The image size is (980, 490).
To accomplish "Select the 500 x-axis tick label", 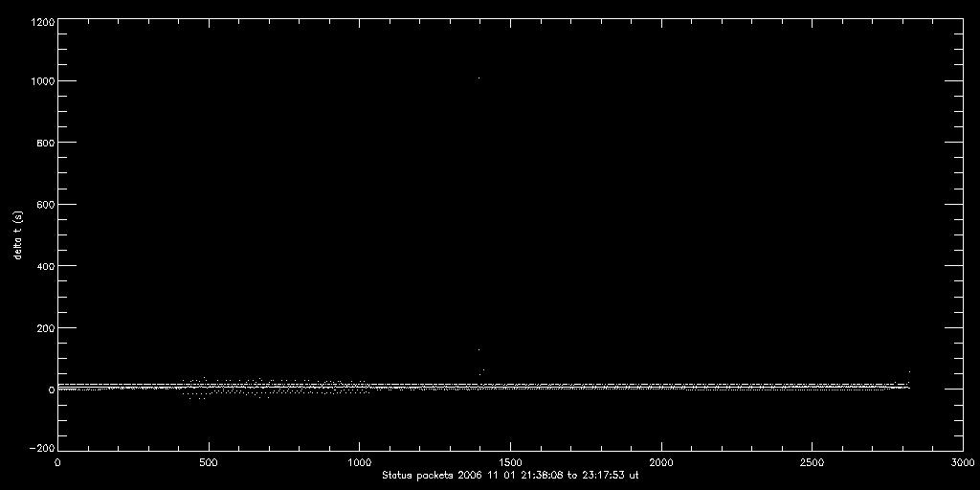I will point(209,461).
